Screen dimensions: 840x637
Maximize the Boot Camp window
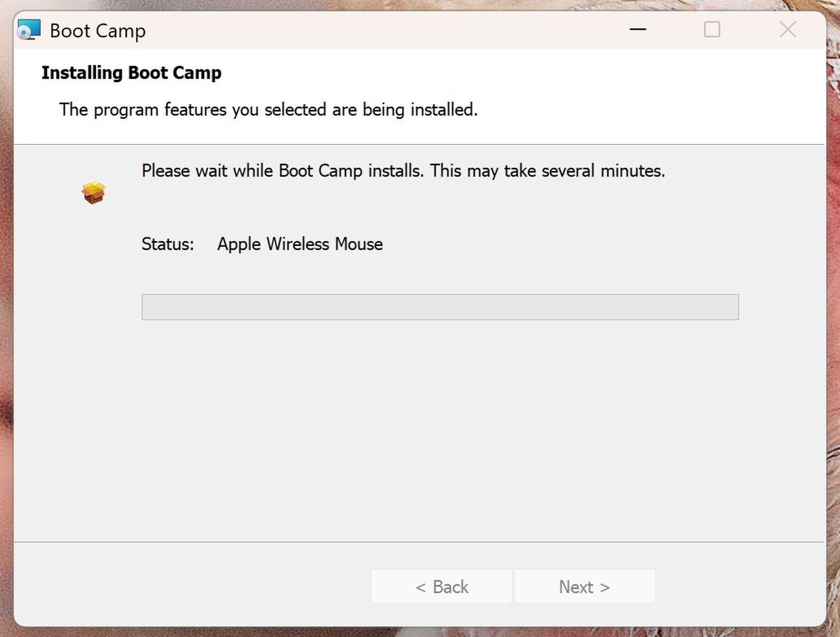pos(712,29)
